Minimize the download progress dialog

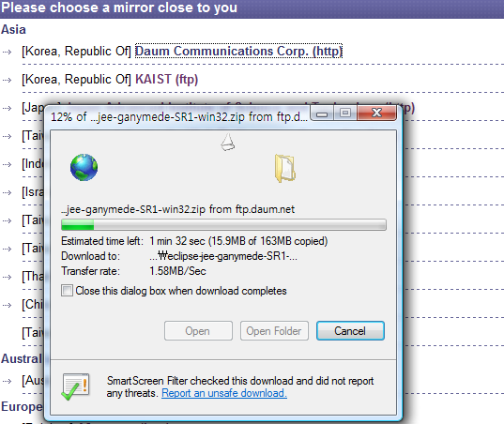[323, 114]
